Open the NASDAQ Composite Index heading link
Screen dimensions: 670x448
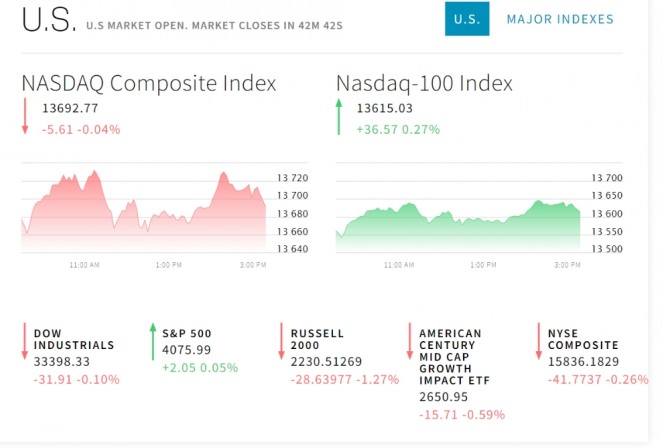149,83
